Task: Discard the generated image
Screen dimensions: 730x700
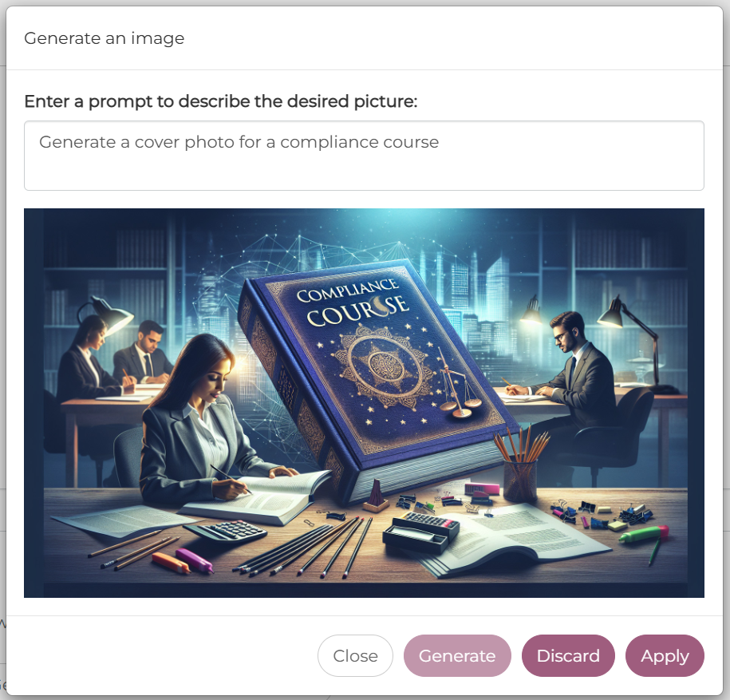Action: (x=568, y=655)
